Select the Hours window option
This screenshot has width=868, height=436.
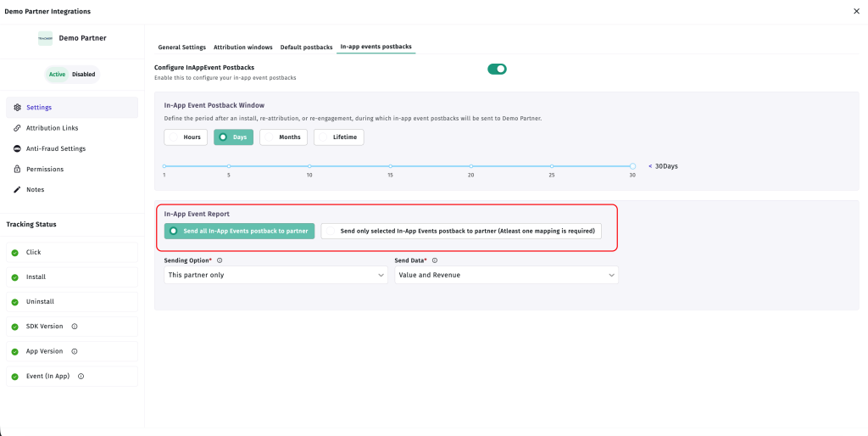pyautogui.click(x=186, y=137)
